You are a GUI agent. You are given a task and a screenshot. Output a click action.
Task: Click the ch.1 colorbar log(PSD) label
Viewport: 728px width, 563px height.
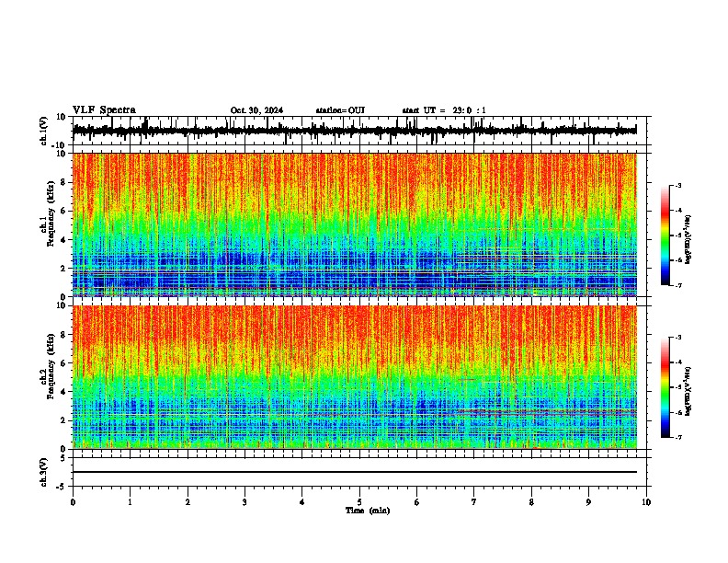click(x=688, y=240)
